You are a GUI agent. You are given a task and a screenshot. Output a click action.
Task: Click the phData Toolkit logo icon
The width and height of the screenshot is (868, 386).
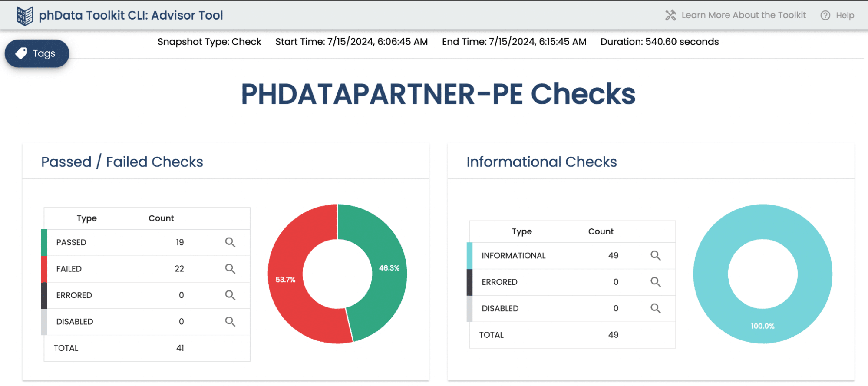[25, 16]
